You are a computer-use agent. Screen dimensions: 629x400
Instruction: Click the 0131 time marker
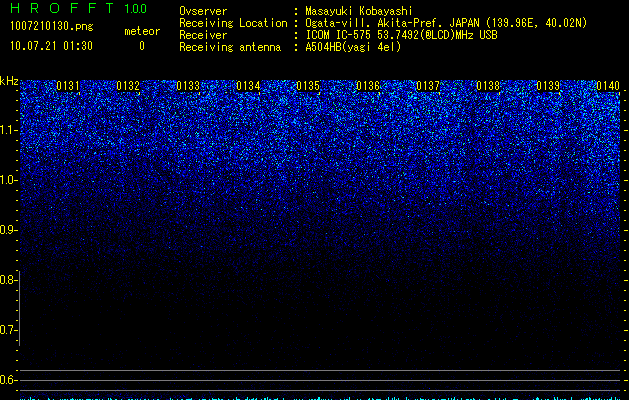(68, 86)
